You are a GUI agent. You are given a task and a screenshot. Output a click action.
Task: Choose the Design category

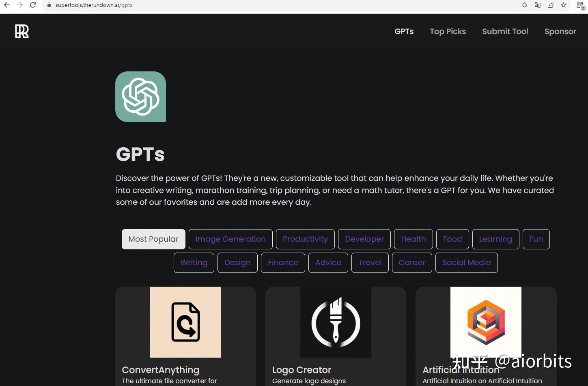[x=237, y=263]
